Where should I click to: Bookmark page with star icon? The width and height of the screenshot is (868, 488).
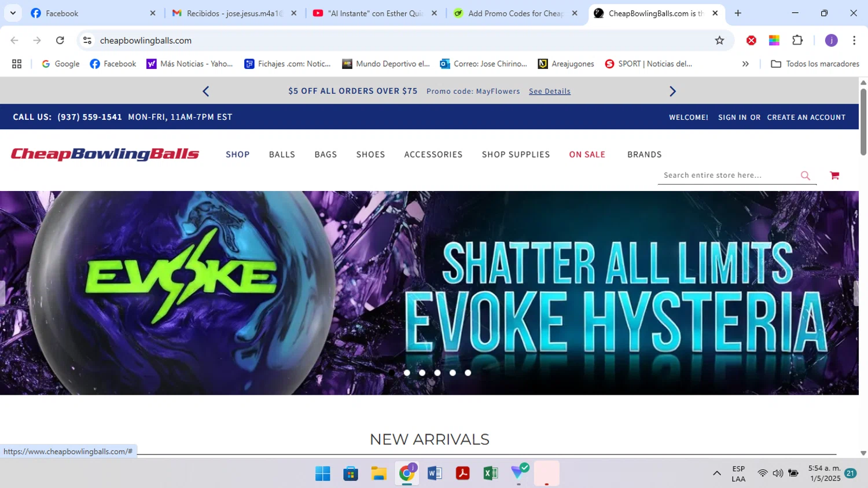tap(719, 41)
